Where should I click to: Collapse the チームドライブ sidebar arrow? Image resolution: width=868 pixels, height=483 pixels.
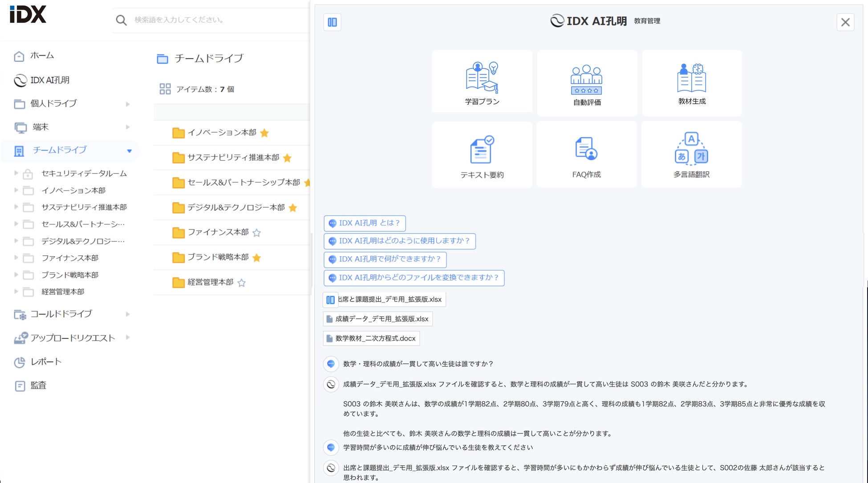point(129,151)
